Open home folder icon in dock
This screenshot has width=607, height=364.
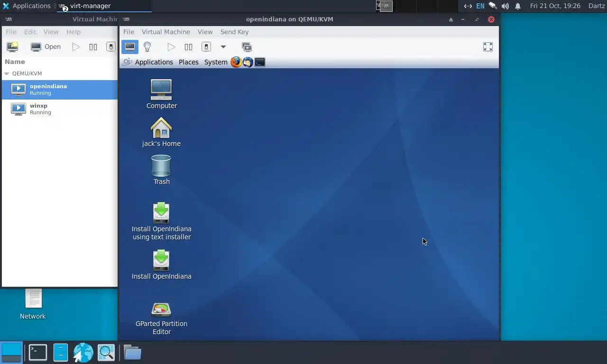click(132, 352)
